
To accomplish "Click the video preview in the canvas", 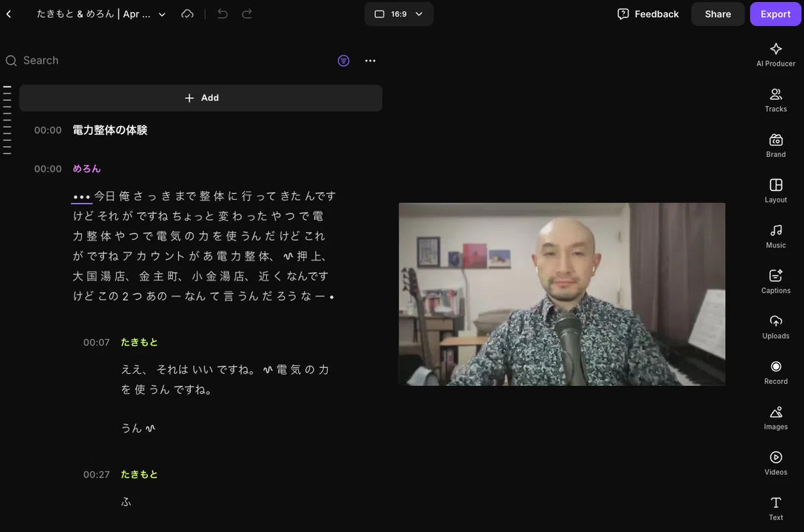I will point(562,294).
